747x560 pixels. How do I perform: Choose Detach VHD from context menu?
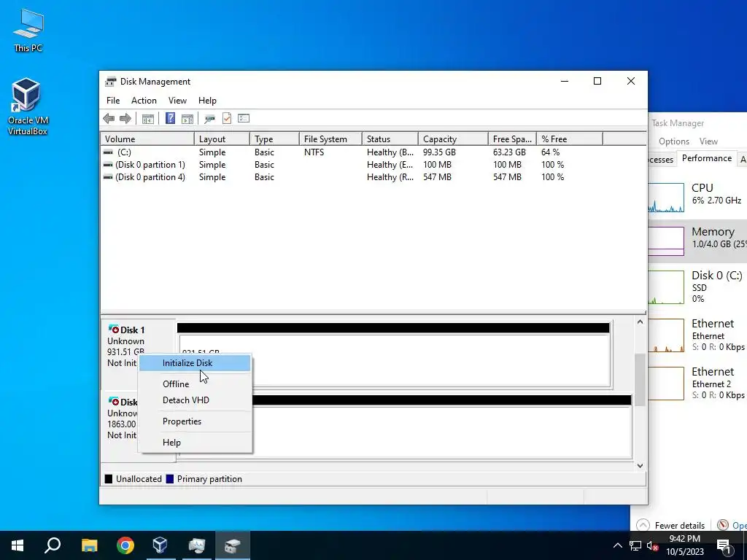click(195, 400)
